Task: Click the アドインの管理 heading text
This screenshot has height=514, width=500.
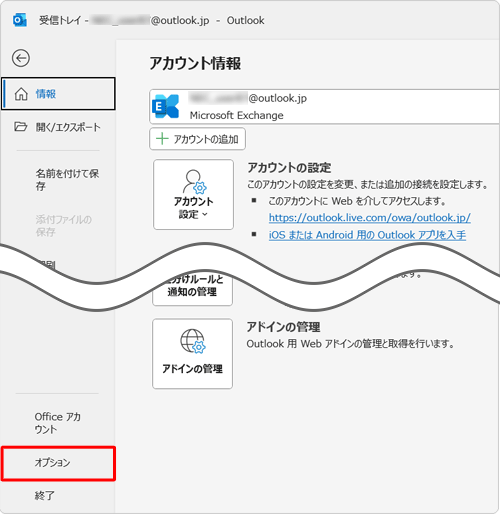Action: [x=283, y=327]
